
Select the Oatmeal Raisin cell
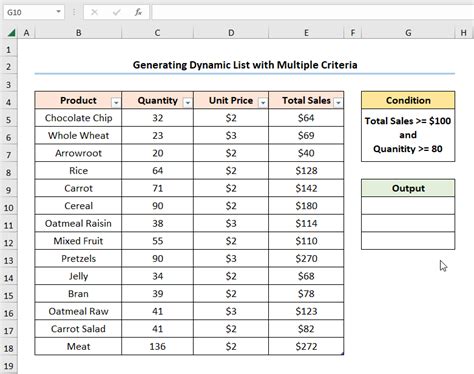(x=78, y=223)
